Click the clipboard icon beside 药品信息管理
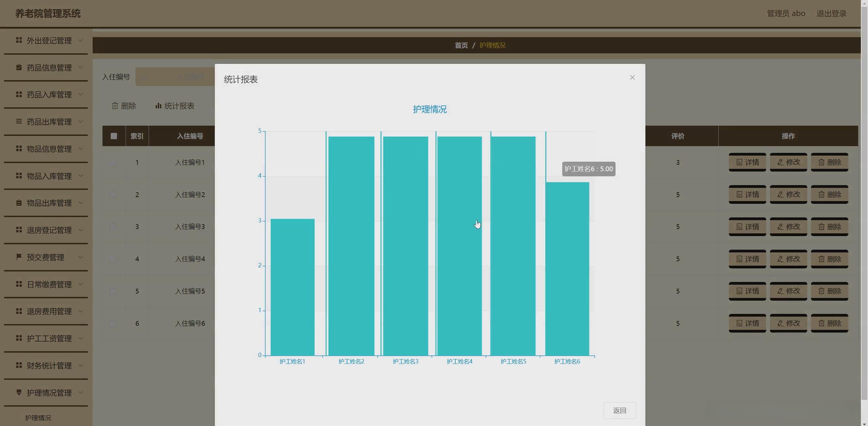 click(x=19, y=67)
